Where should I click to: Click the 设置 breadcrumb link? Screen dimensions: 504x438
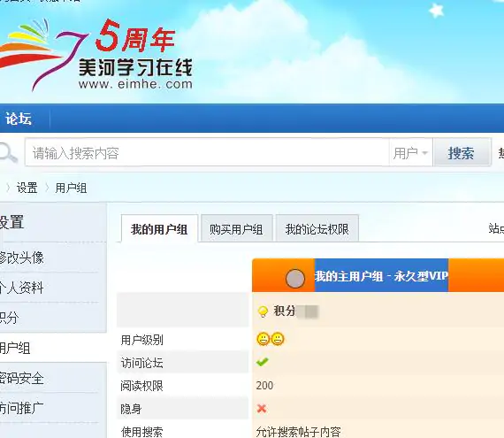click(27, 188)
